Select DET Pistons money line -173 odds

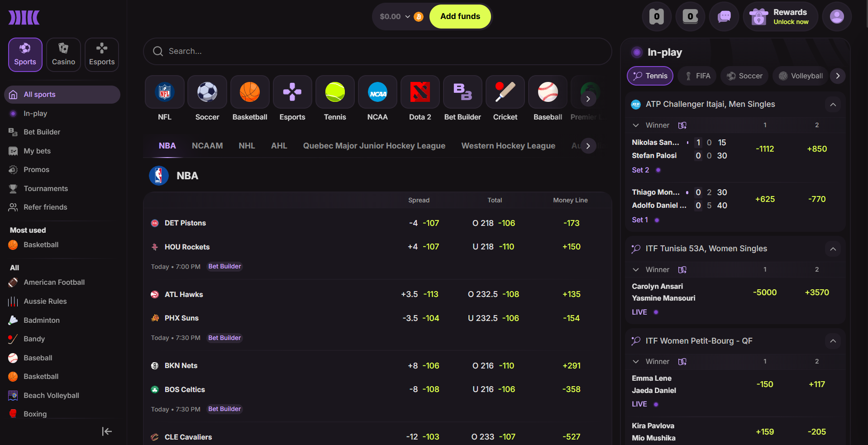coord(571,223)
